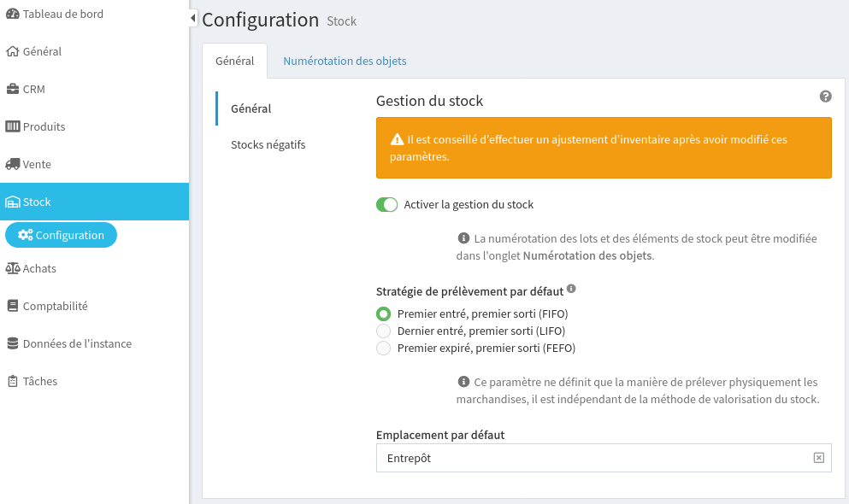Choose Premier expiré, premier sorti (FEFO)
The height and width of the screenshot is (504, 849).
pos(384,348)
